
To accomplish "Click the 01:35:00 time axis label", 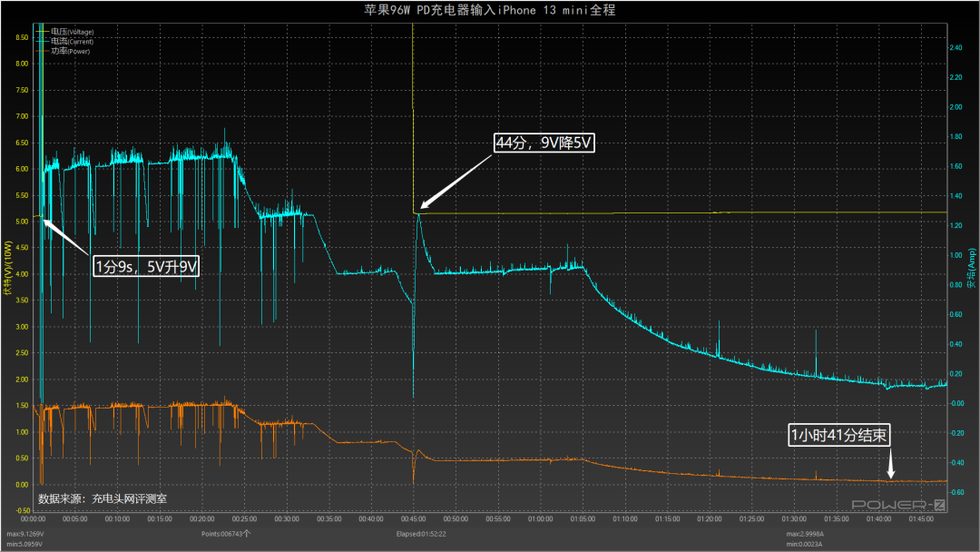I will (x=837, y=519).
